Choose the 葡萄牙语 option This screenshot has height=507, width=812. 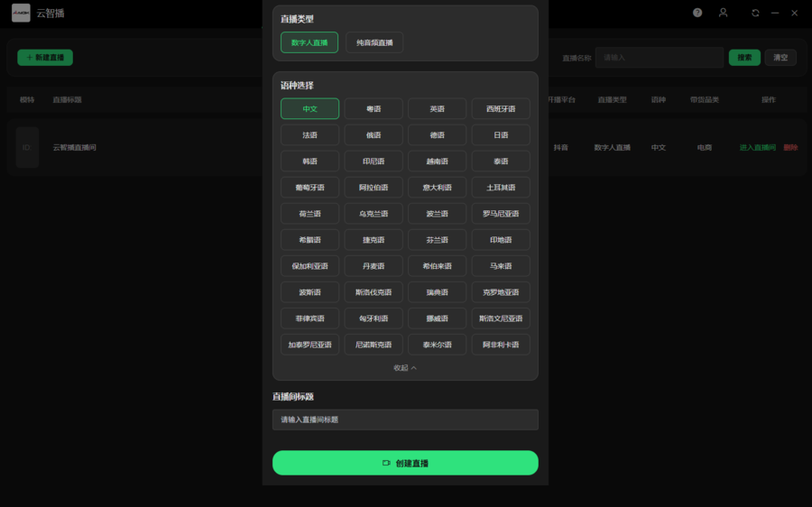(x=309, y=188)
